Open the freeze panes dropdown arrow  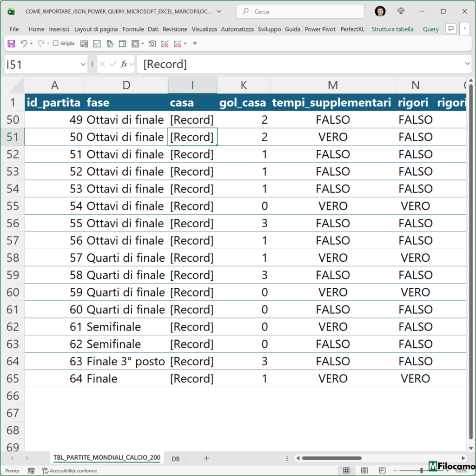point(142,44)
